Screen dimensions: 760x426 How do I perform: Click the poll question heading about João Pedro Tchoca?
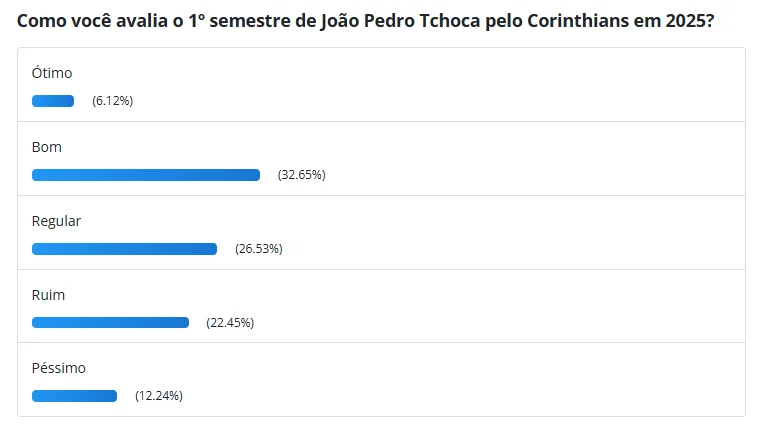365,21
